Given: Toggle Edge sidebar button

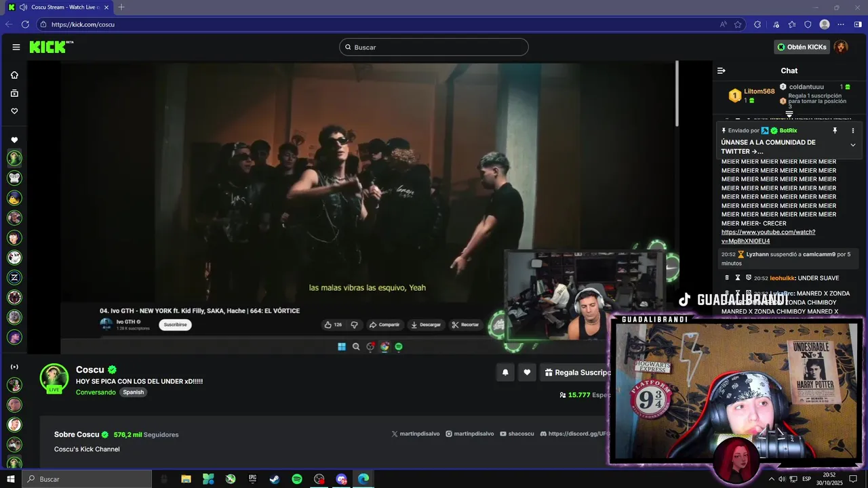Looking at the screenshot, I should click(858, 24).
